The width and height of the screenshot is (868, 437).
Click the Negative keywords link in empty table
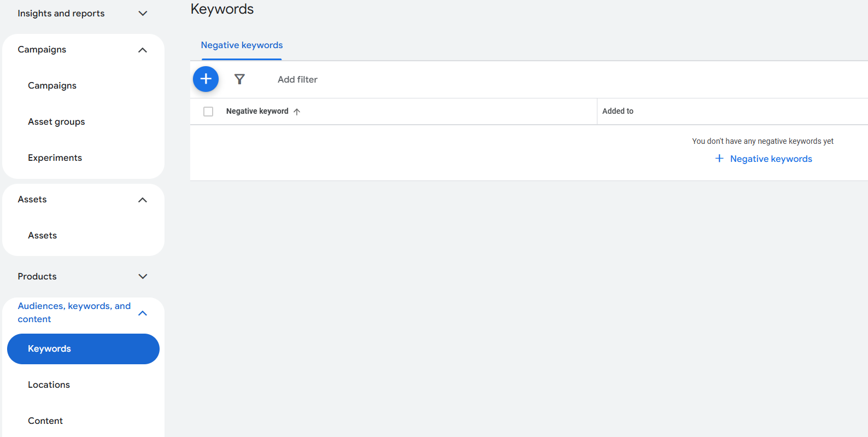click(771, 159)
